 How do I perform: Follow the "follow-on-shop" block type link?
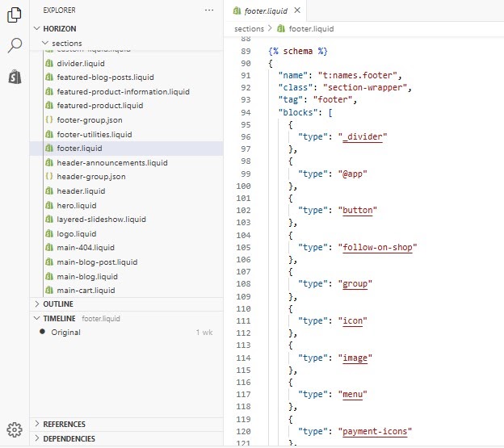378,247
